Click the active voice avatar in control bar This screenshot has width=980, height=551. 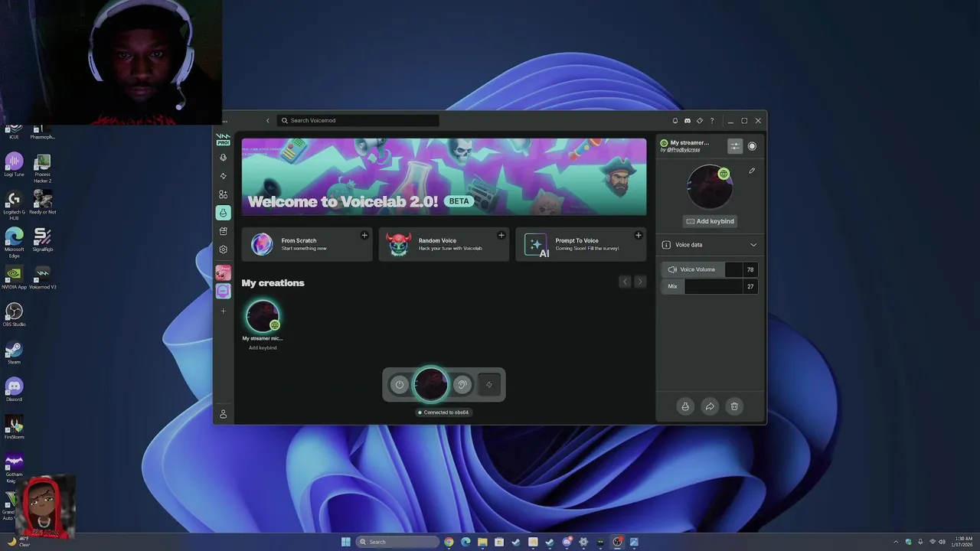point(430,384)
